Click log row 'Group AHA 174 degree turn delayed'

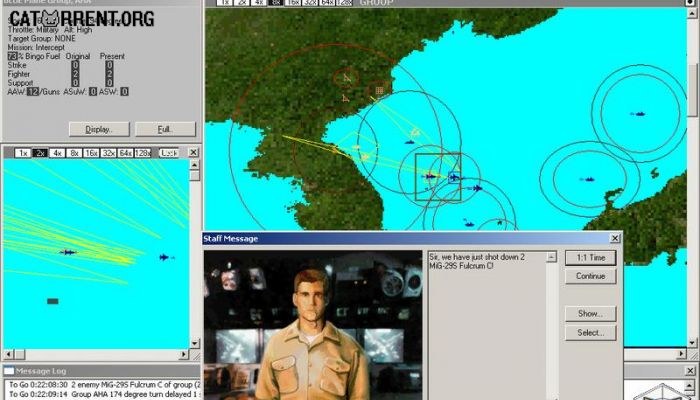[104, 394]
